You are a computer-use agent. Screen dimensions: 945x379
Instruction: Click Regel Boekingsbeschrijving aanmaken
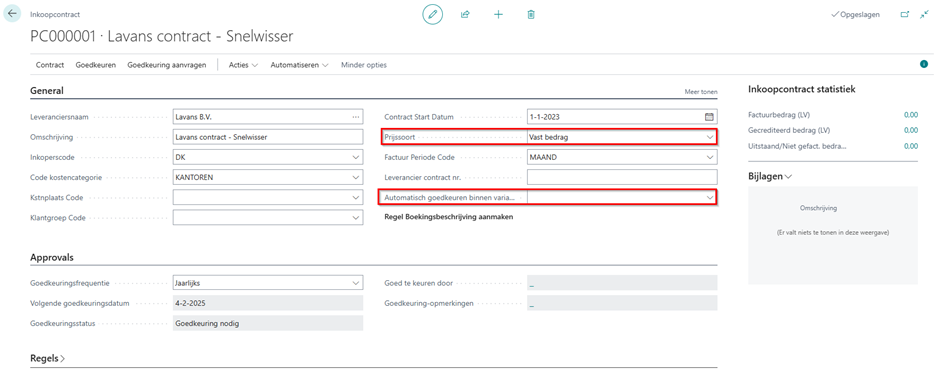pos(449,217)
